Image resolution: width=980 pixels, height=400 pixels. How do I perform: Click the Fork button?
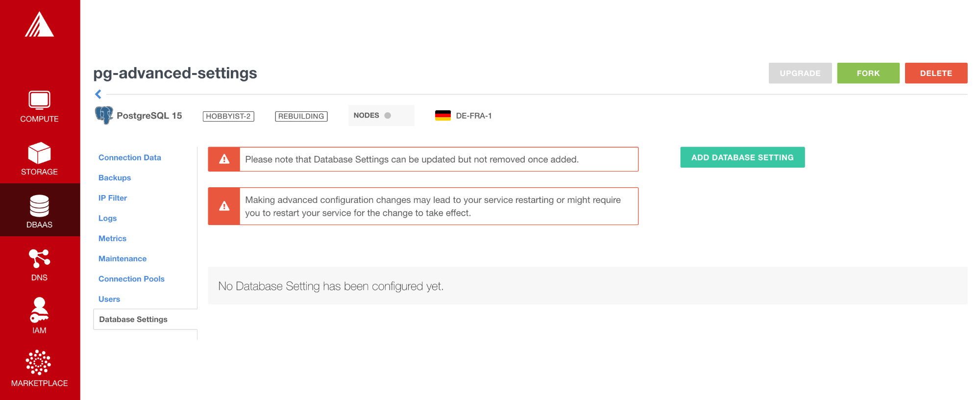[x=868, y=73]
